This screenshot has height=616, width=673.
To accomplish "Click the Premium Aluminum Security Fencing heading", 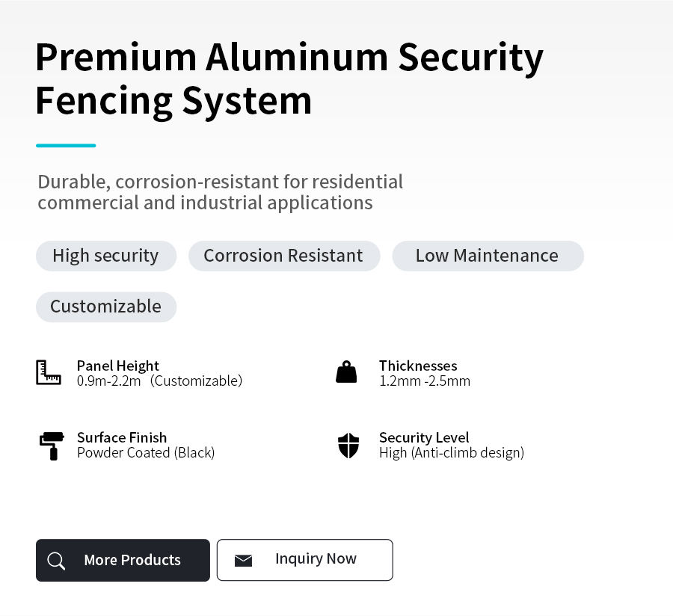I will click(x=289, y=79).
